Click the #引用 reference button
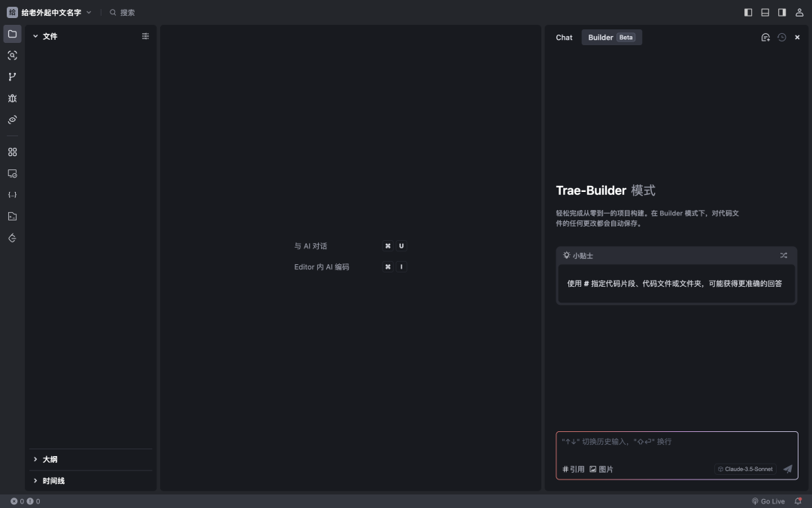 573,469
